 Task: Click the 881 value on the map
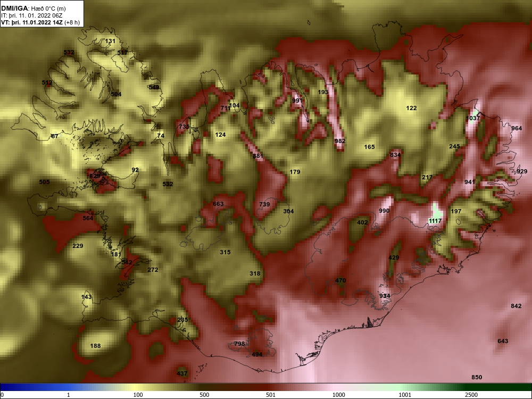coord(258,156)
